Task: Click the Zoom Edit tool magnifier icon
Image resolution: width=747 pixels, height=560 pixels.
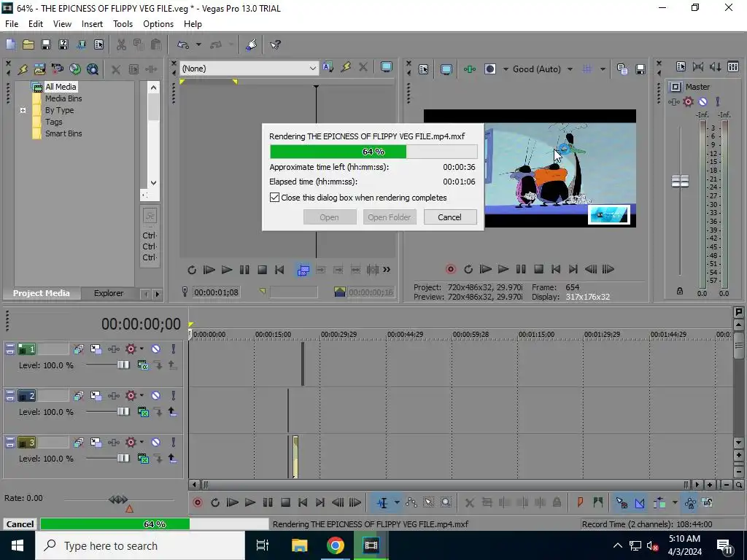Action: pos(446,502)
